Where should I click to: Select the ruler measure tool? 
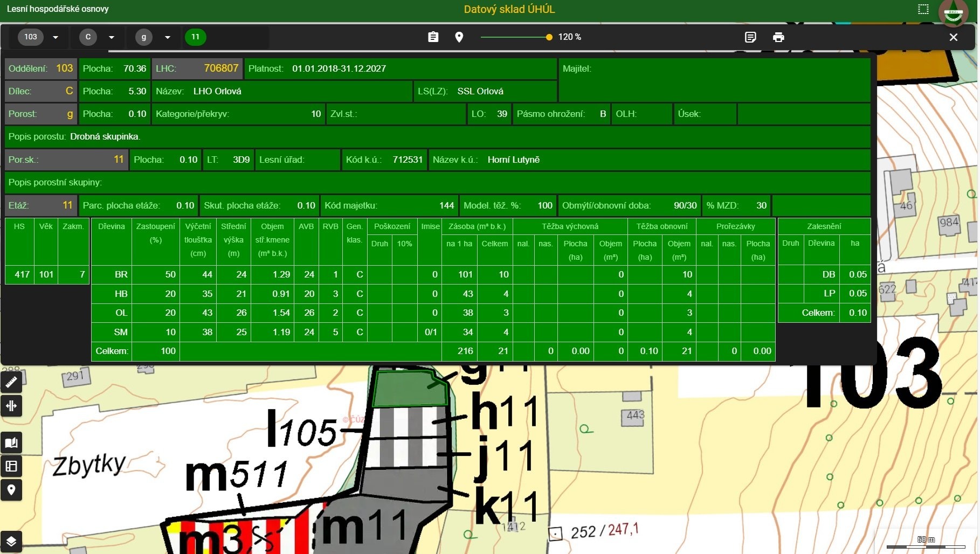point(11,382)
